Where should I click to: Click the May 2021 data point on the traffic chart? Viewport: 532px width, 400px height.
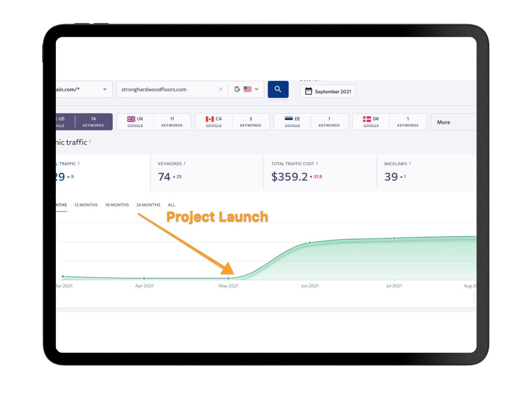(x=228, y=278)
